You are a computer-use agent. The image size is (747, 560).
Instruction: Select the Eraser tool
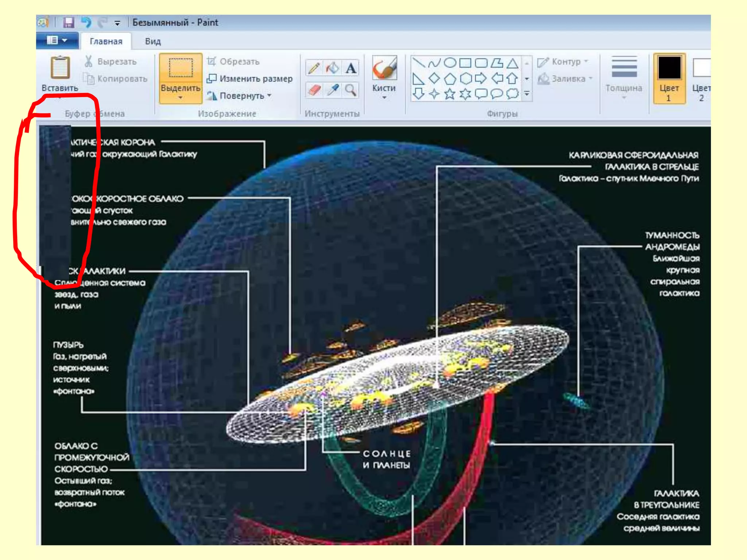(x=314, y=90)
